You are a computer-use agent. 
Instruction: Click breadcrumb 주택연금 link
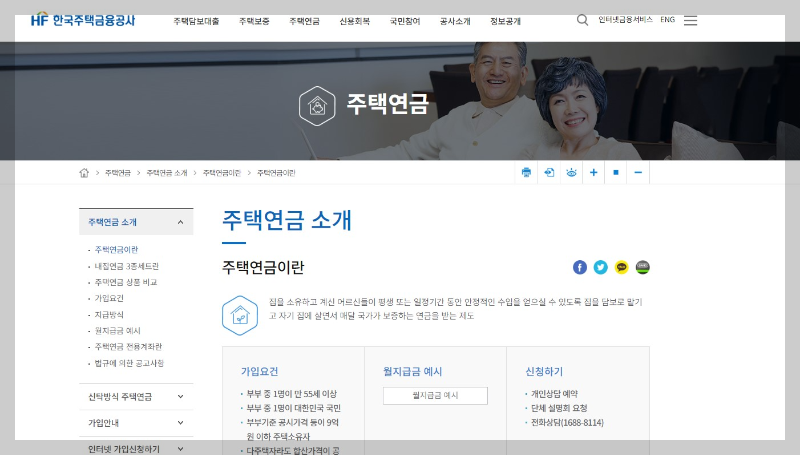118,173
